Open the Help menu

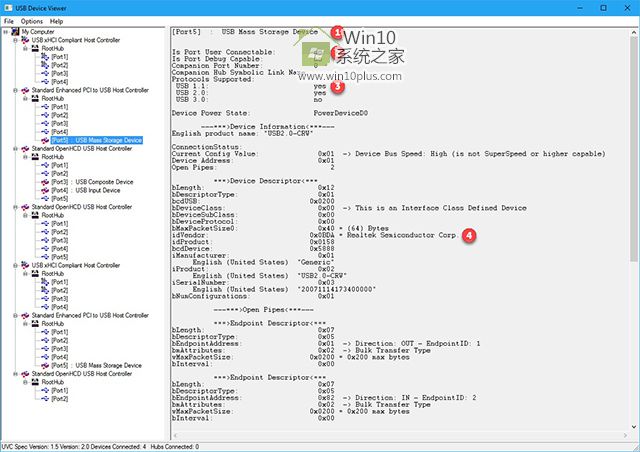point(56,21)
